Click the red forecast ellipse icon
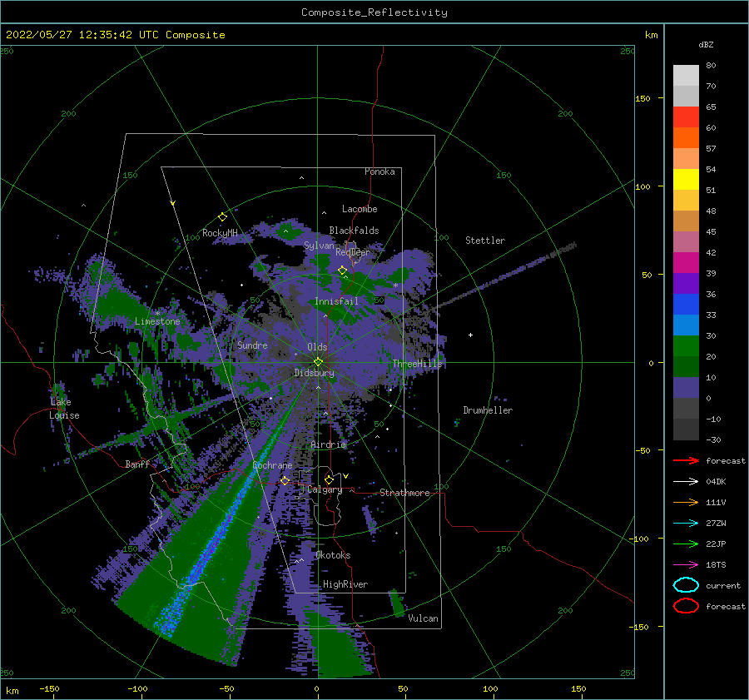 point(686,606)
